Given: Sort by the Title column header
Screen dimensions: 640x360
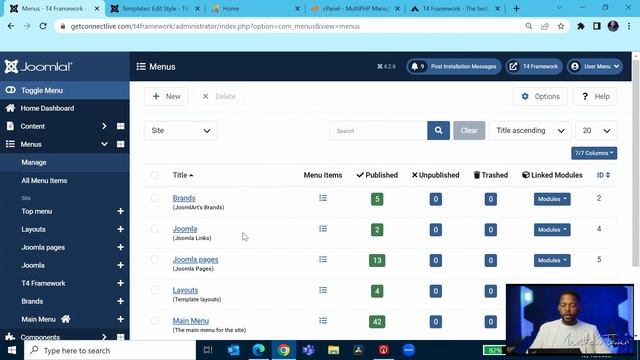Looking at the screenshot, I should tap(182, 175).
